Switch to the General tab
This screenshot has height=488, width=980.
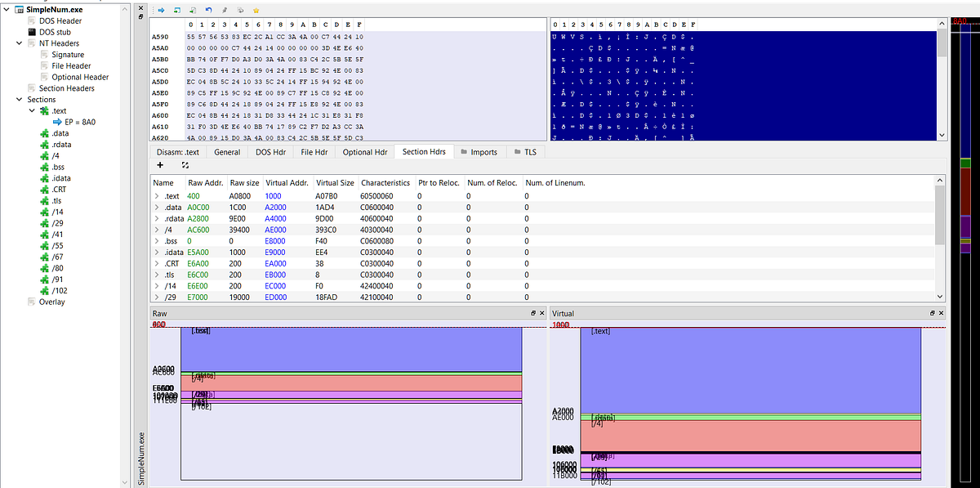[x=227, y=152]
